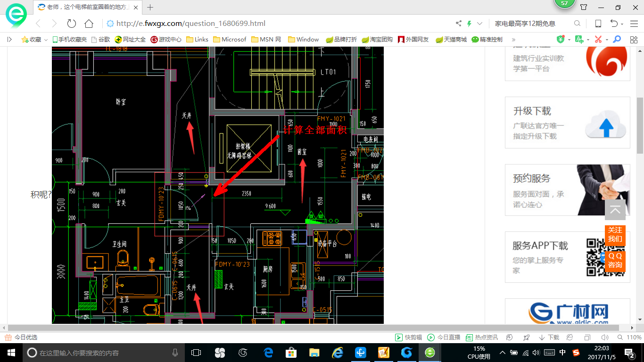Click the browser forward arrow

(54, 24)
